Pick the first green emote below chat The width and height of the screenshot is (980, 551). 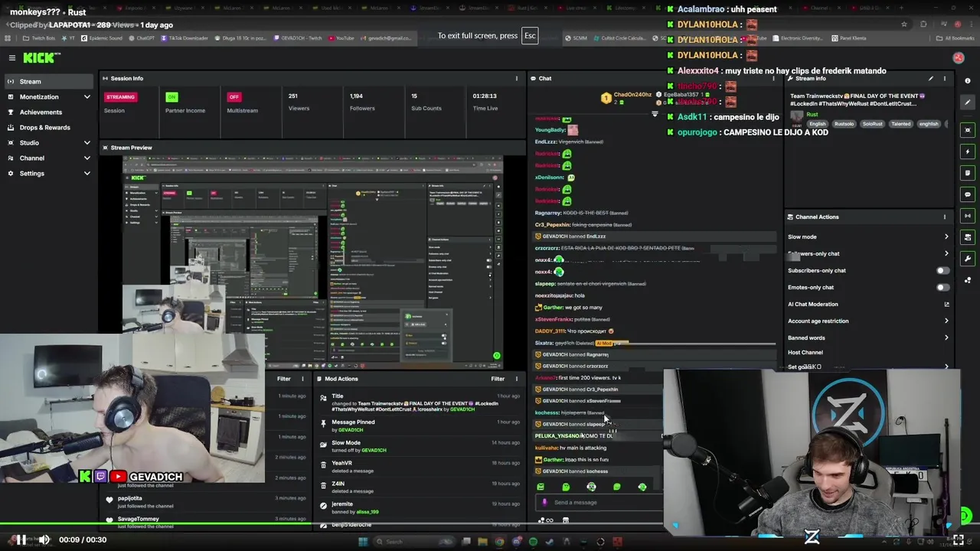click(x=541, y=487)
